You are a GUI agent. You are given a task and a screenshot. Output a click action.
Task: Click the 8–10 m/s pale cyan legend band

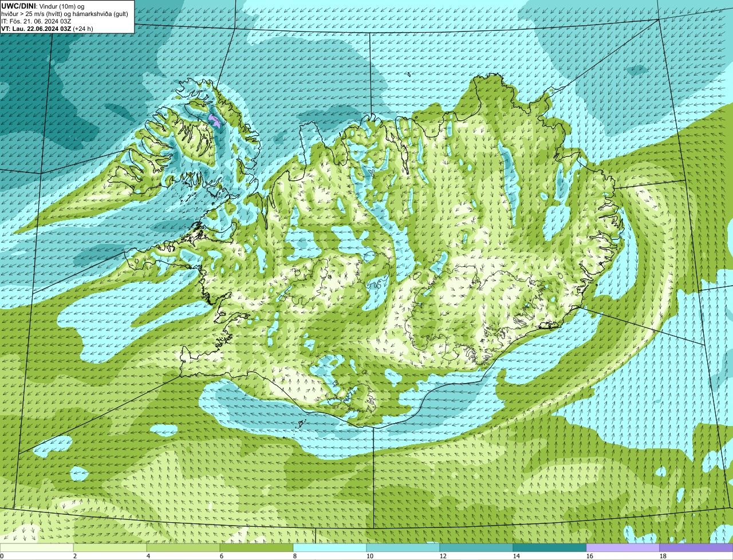[330, 547]
